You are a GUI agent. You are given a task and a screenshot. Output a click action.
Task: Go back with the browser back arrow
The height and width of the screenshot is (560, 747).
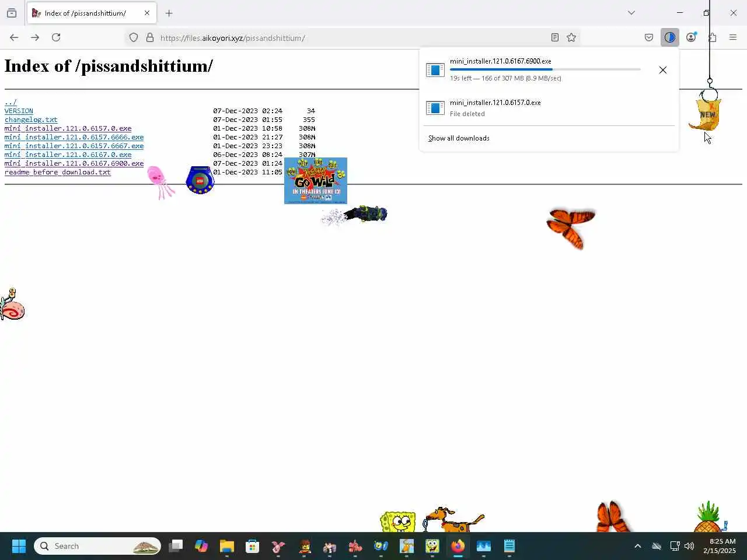pos(14,37)
